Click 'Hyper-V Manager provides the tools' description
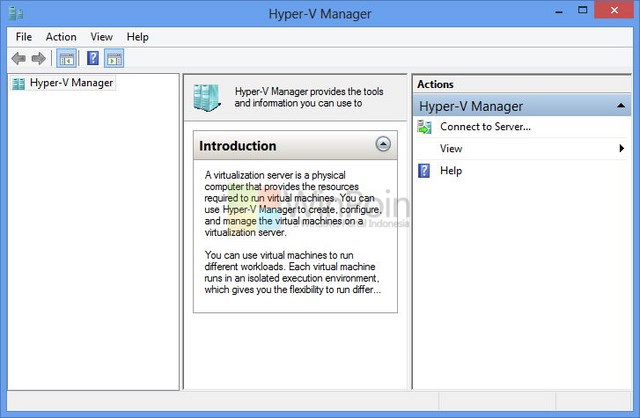 (309, 97)
